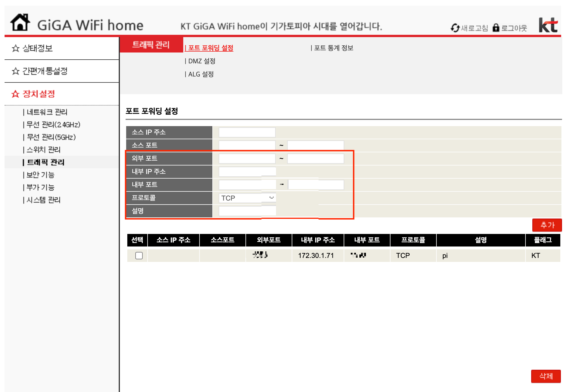Click the 내부 IP 주소 input field

247,172
